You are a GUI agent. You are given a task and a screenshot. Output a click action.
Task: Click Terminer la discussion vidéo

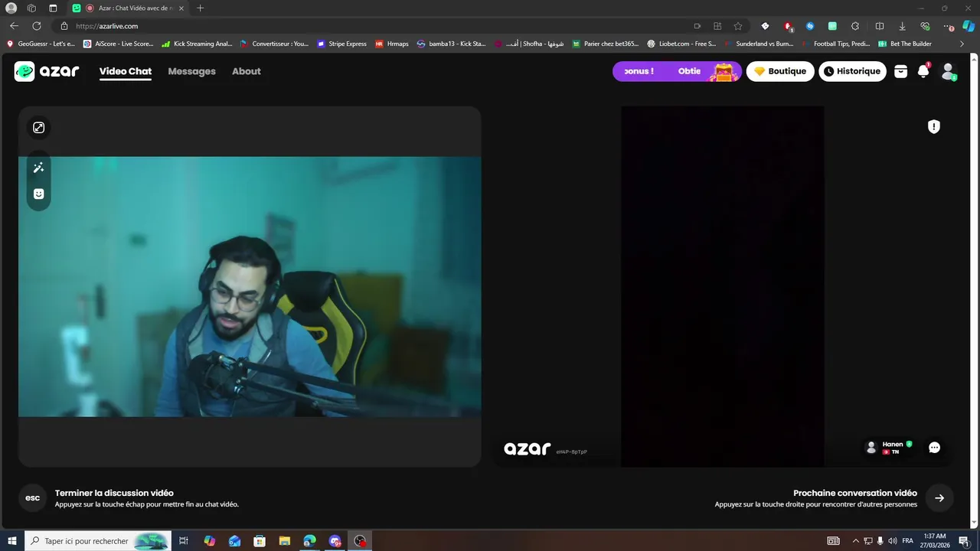pyautogui.click(x=114, y=494)
